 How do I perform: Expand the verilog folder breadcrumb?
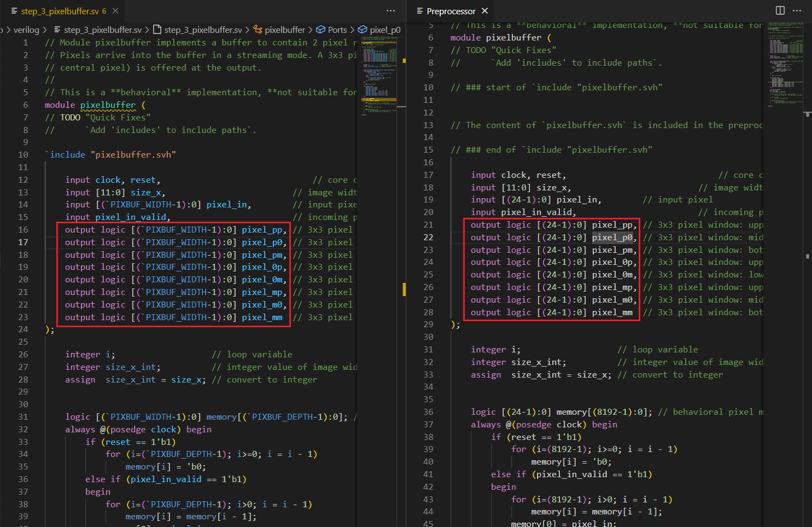[26, 30]
